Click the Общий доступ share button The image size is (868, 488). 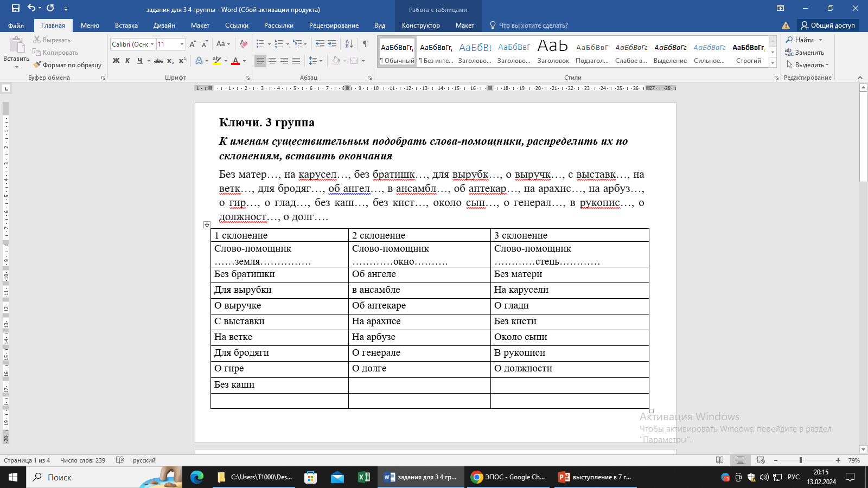point(828,25)
